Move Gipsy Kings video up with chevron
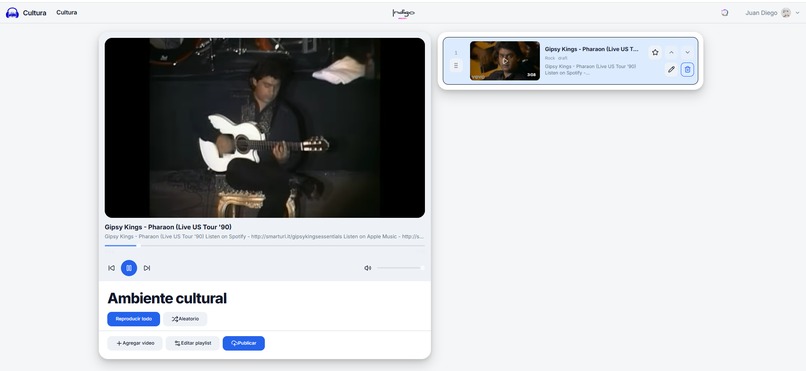 tap(671, 52)
